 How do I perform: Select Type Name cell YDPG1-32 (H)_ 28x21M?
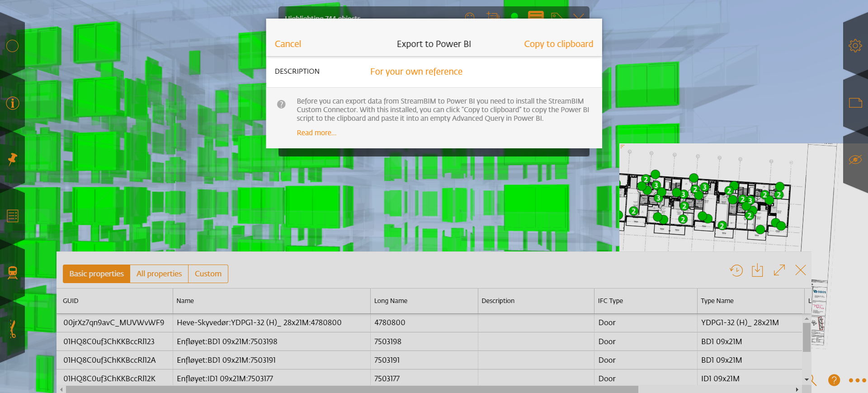coord(740,323)
